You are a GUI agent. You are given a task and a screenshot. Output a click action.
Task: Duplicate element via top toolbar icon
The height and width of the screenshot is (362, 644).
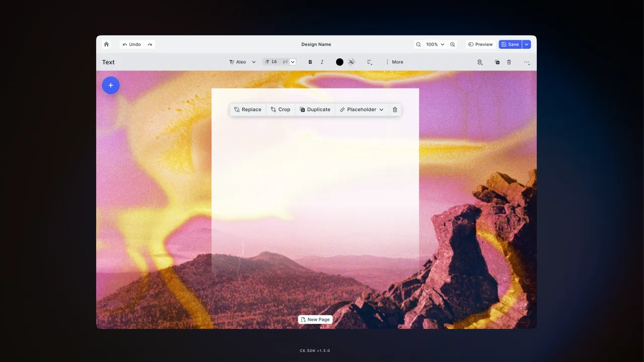(x=497, y=62)
